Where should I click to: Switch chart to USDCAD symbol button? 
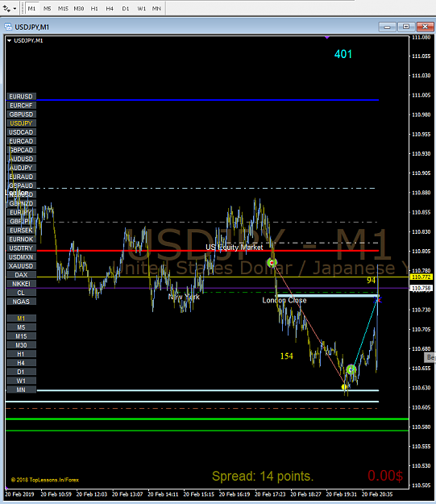click(21, 132)
